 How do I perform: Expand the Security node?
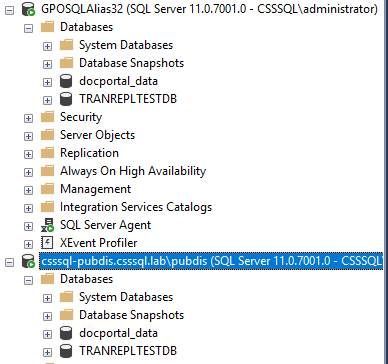(29, 118)
